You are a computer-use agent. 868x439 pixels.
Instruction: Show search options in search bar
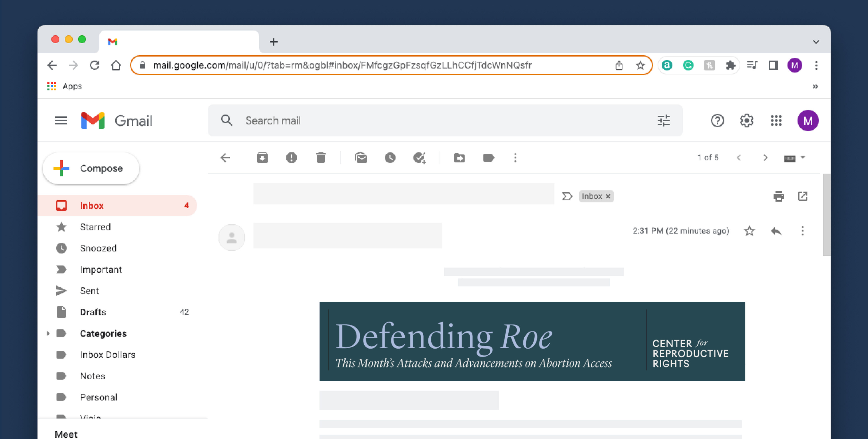pos(663,121)
